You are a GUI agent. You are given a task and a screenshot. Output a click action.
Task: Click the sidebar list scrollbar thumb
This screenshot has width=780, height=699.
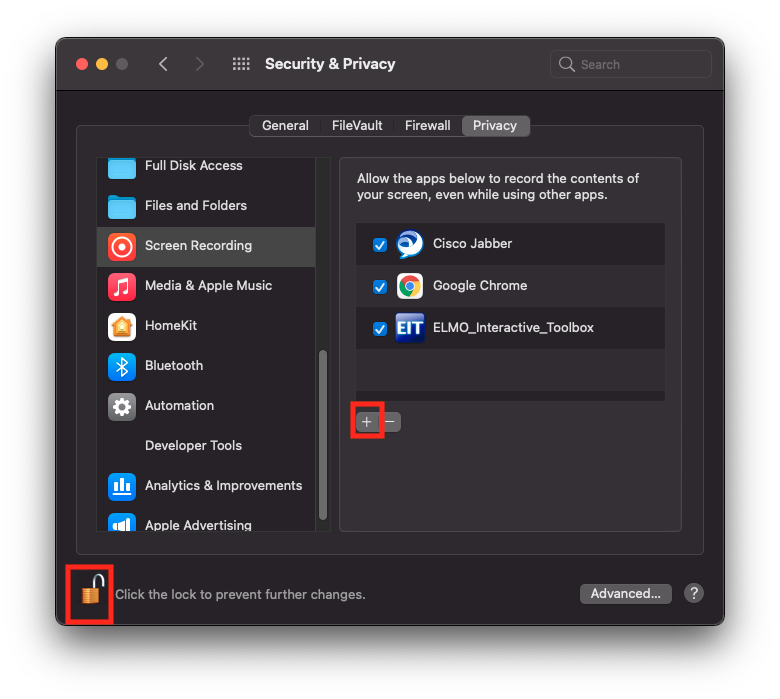[323, 435]
